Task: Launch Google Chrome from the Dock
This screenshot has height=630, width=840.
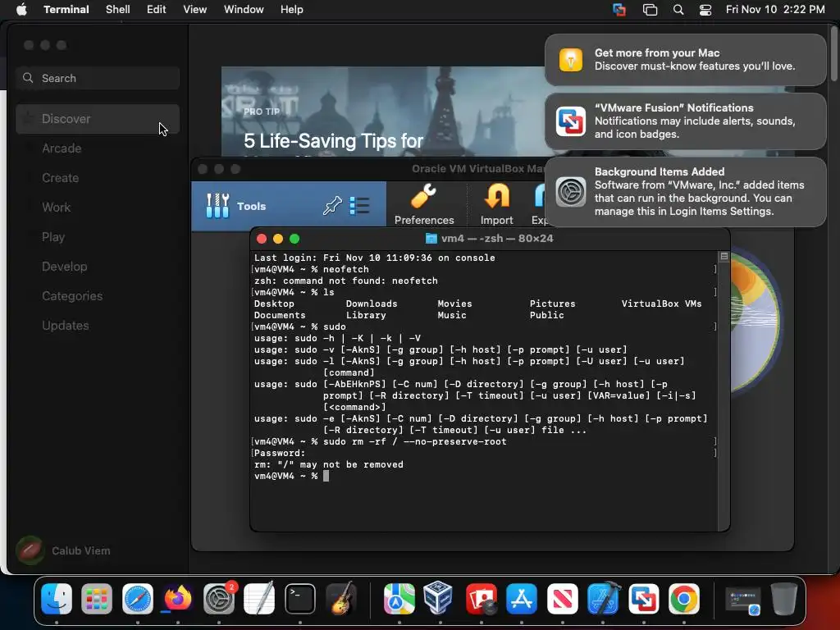Action: [x=683, y=598]
